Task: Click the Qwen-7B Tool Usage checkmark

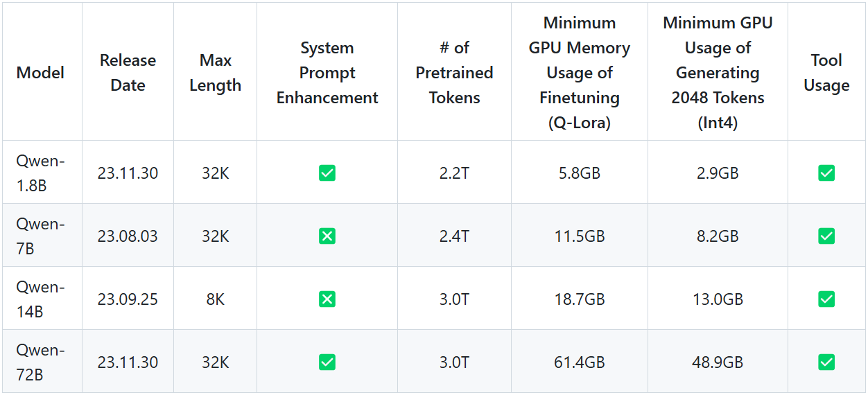Action: coord(826,236)
